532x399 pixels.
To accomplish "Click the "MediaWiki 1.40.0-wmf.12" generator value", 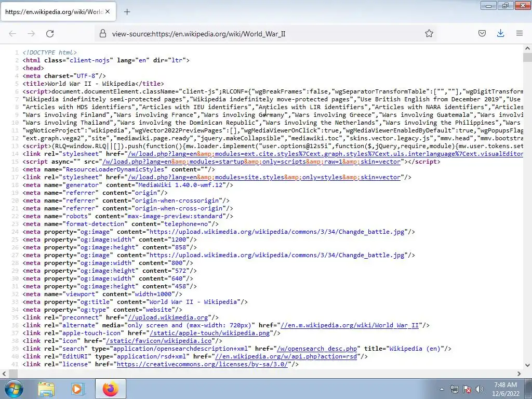I will pyautogui.click(x=180, y=185).
